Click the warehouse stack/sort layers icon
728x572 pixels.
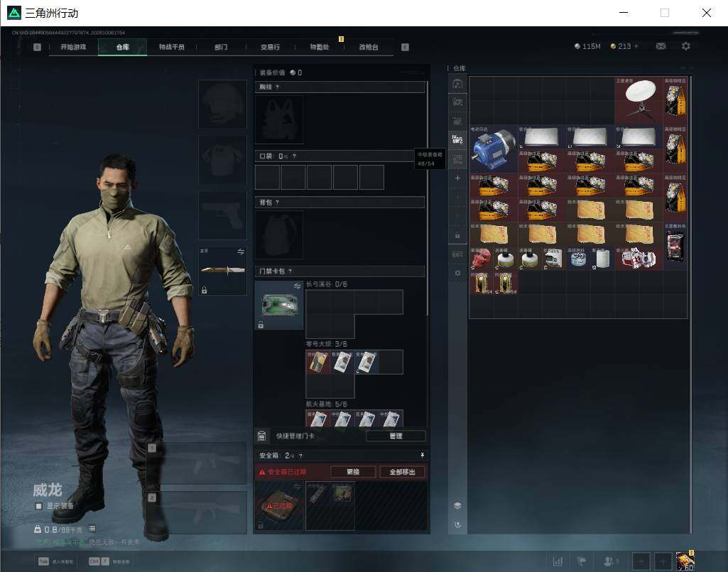[x=457, y=505]
